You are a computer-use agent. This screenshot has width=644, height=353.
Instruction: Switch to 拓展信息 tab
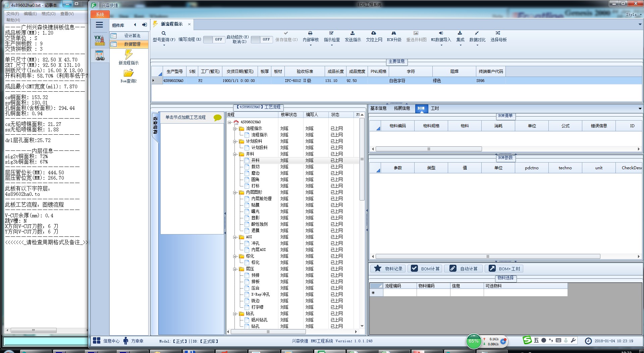pos(402,108)
